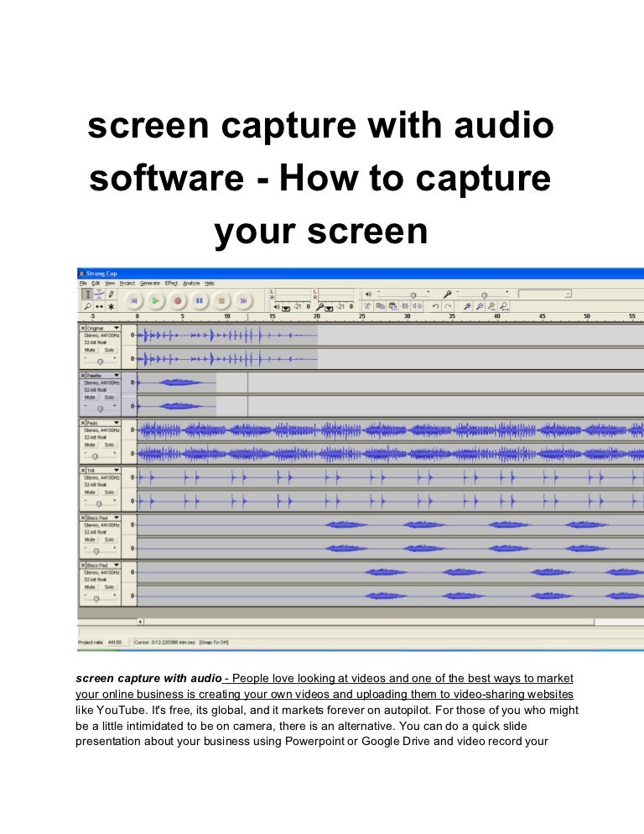Select the Time Shift tool

(x=100, y=306)
